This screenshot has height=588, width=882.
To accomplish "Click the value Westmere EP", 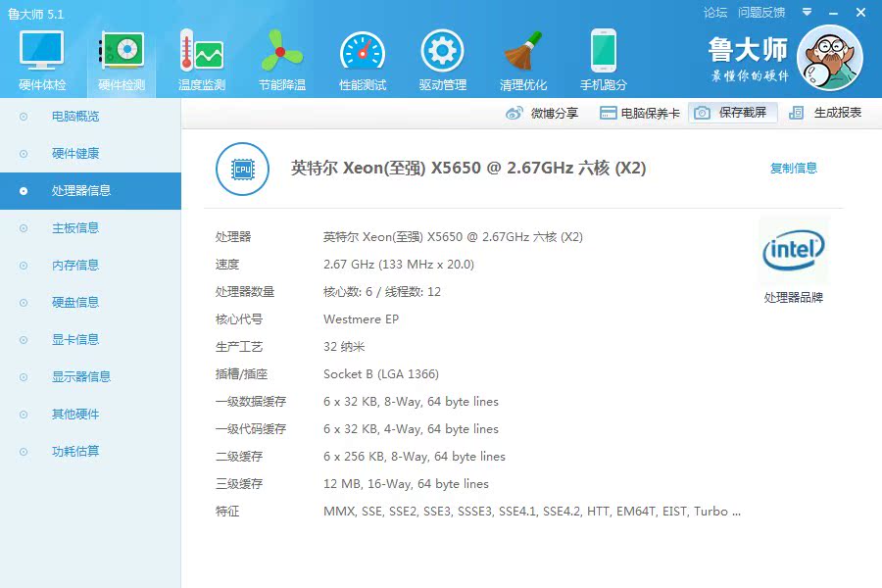I will (x=361, y=319).
